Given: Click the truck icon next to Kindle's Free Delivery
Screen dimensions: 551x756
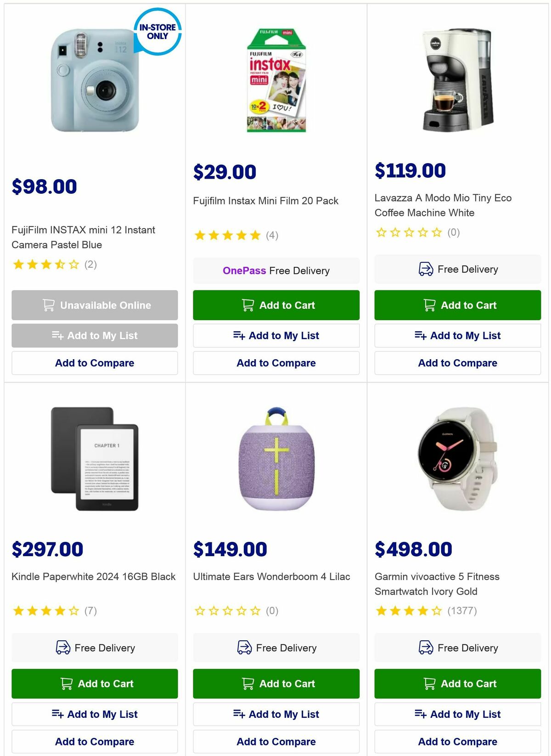Looking at the screenshot, I should 63,648.
